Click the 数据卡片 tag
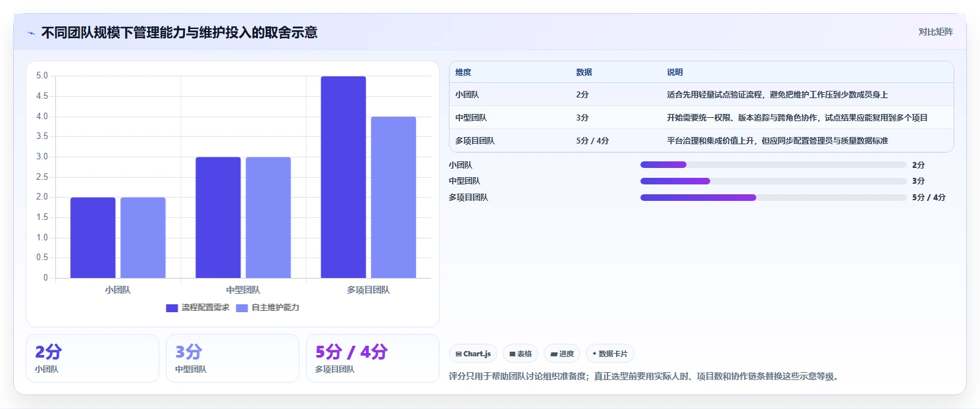The width and height of the screenshot is (980, 409). coord(610,354)
